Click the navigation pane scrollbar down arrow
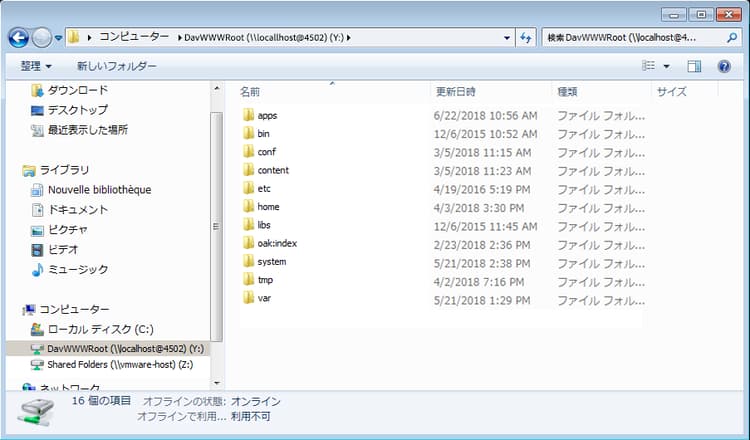The image size is (750, 440). (217, 383)
